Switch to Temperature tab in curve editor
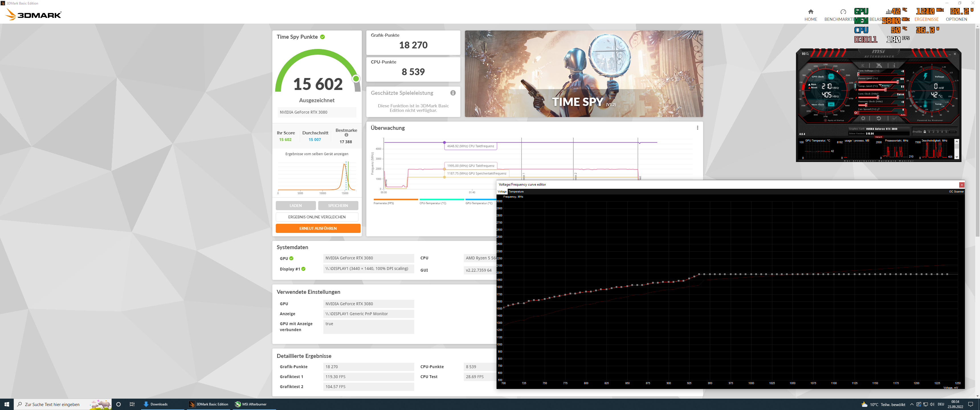The width and height of the screenshot is (980, 410). pyautogui.click(x=516, y=192)
